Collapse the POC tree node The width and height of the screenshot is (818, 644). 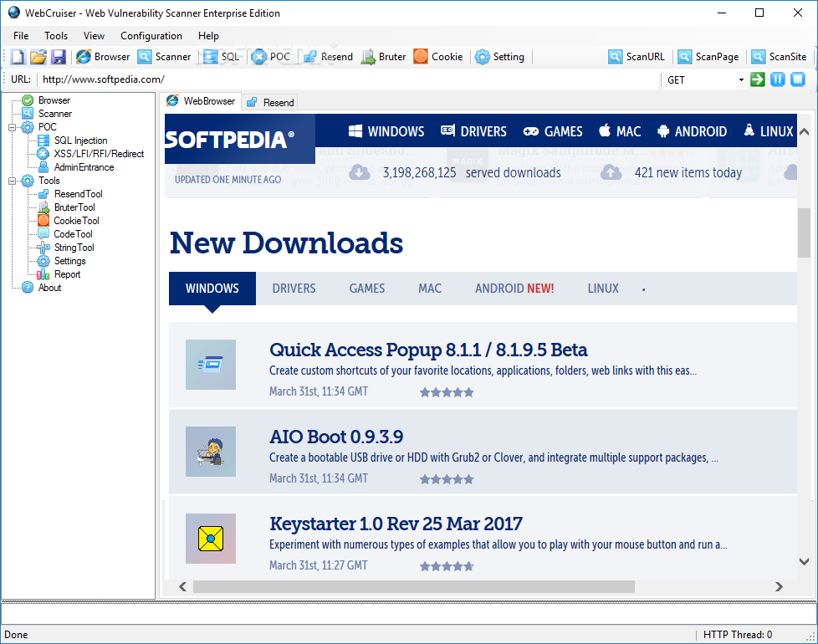pyautogui.click(x=12, y=127)
